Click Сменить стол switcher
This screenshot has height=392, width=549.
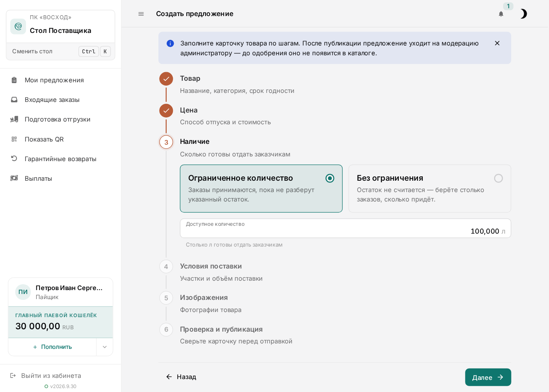(60, 51)
